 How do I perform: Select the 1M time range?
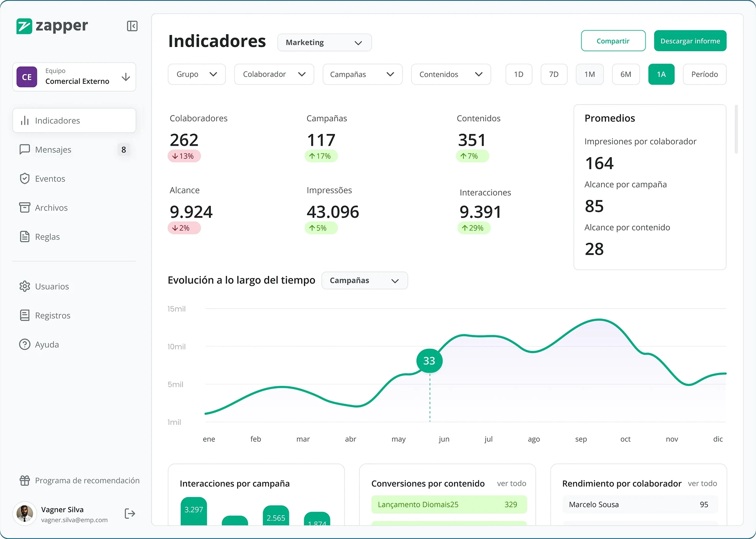point(590,74)
